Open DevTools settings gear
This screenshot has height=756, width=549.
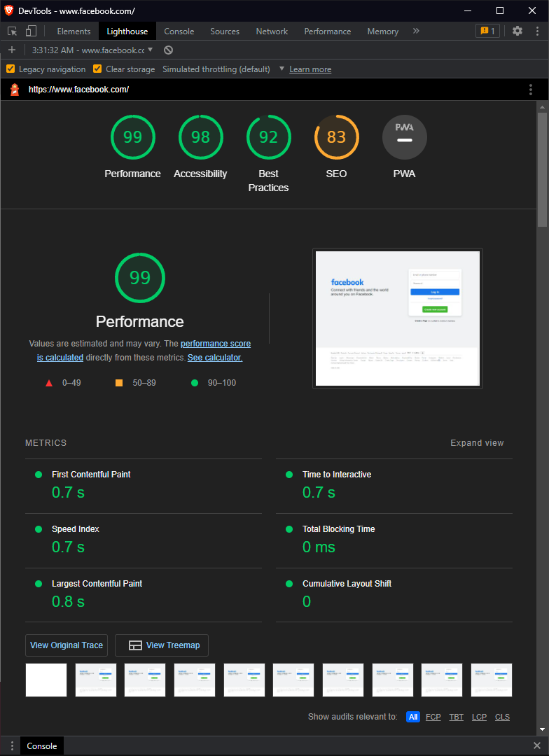tap(517, 31)
